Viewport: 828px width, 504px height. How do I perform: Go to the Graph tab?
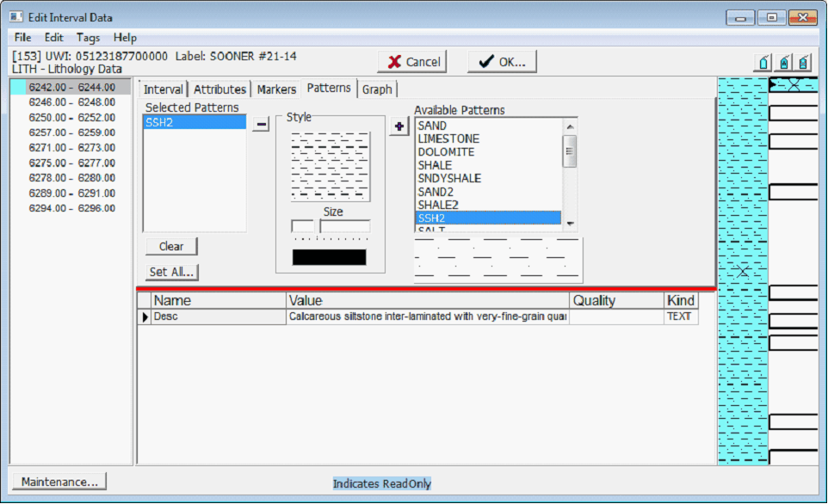pyautogui.click(x=377, y=89)
